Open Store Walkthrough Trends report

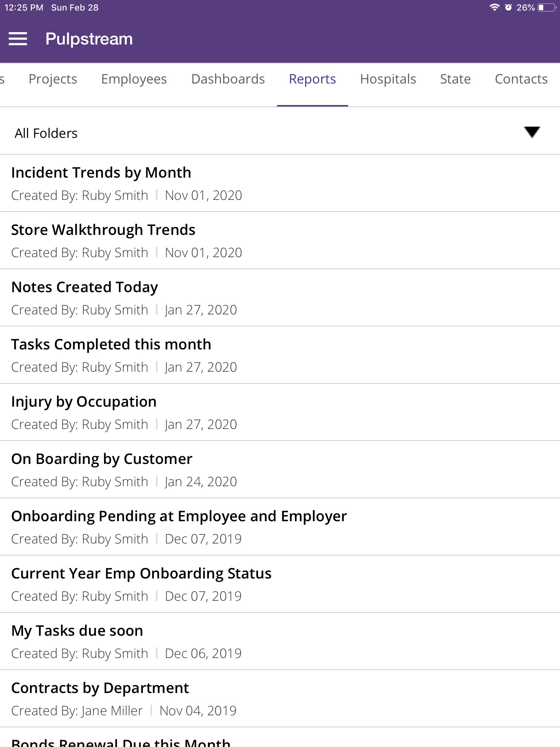point(280,240)
